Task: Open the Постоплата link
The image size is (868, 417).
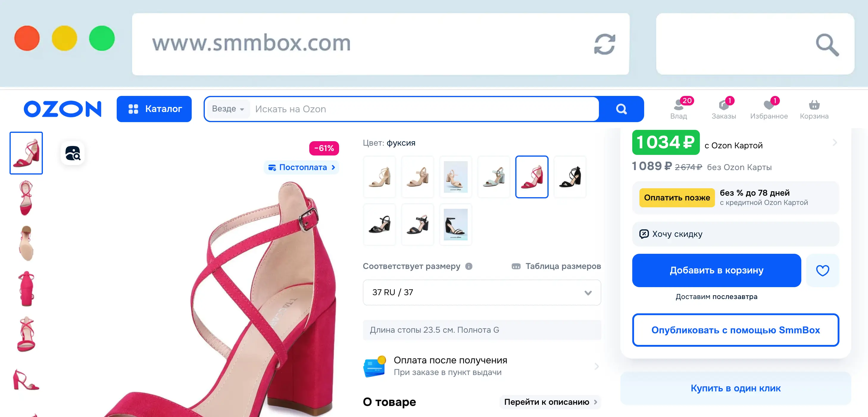Action: pyautogui.click(x=302, y=167)
